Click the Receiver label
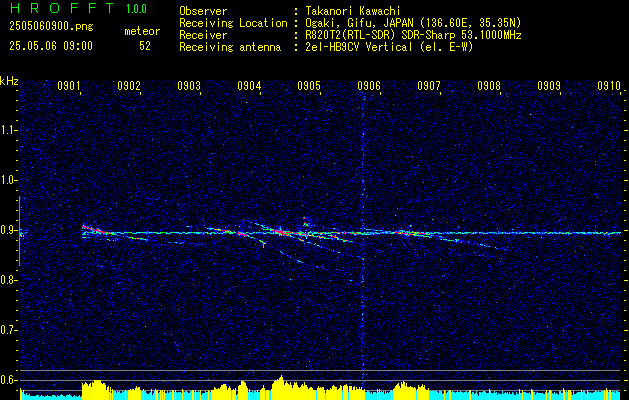The image size is (629, 400). tap(203, 35)
